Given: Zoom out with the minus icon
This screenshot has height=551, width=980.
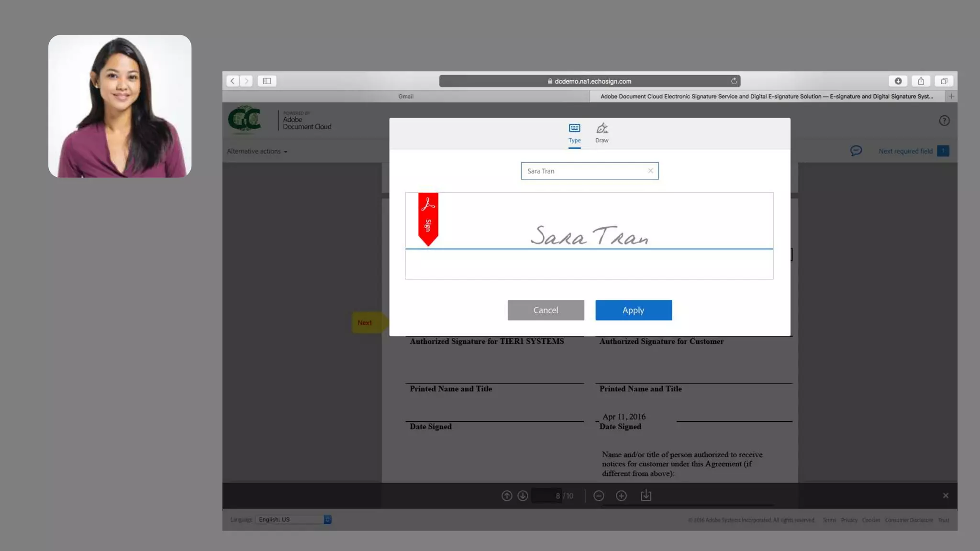Looking at the screenshot, I should point(599,496).
